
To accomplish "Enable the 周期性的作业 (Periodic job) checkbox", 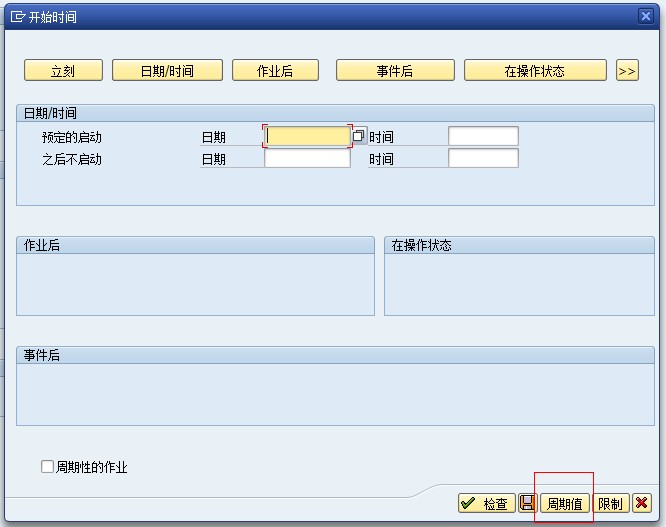I will [47, 466].
